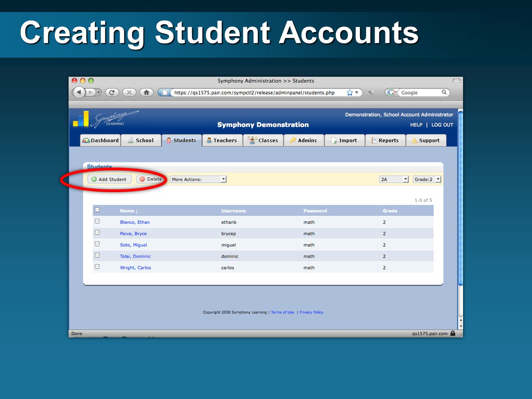Viewport: 532px width, 399px height.
Task: Toggle the select-all checkbox in table header
Action: click(x=97, y=210)
